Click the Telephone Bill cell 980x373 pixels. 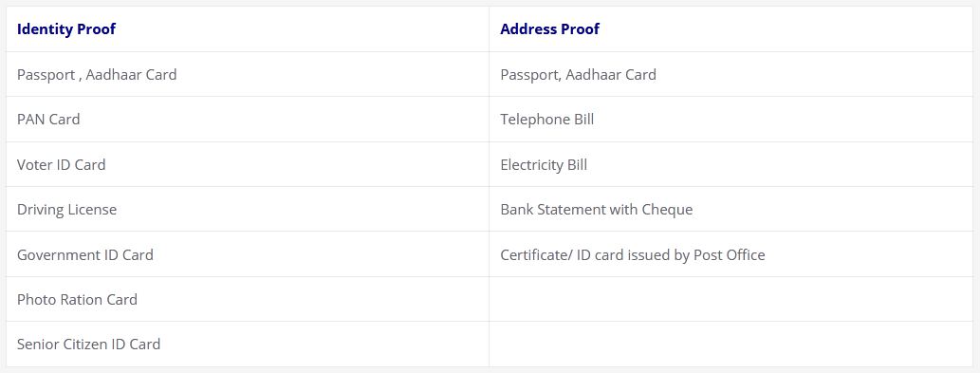731,120
